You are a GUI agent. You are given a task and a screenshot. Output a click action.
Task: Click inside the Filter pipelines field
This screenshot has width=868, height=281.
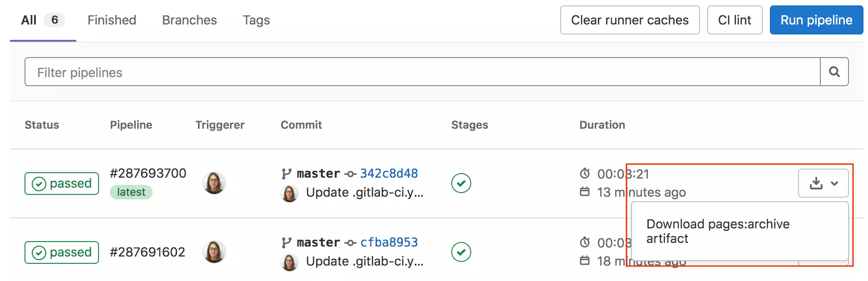click(x=272, y=71)
